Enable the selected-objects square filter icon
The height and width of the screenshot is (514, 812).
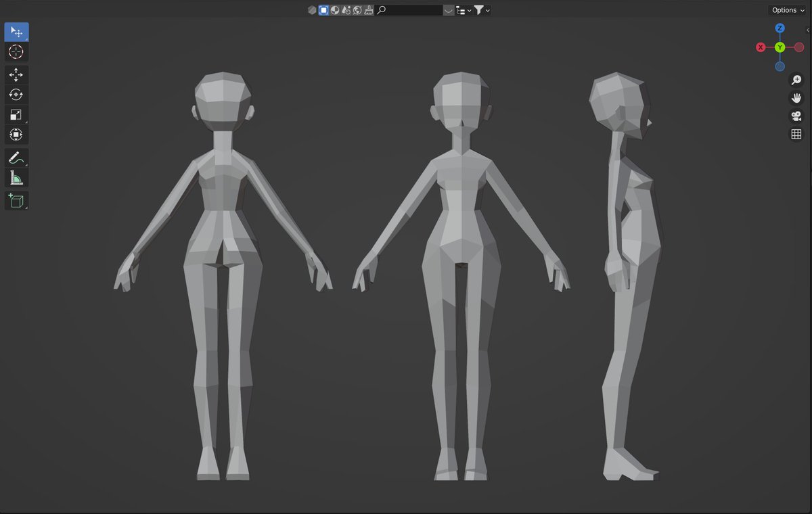tap(323, 10)
